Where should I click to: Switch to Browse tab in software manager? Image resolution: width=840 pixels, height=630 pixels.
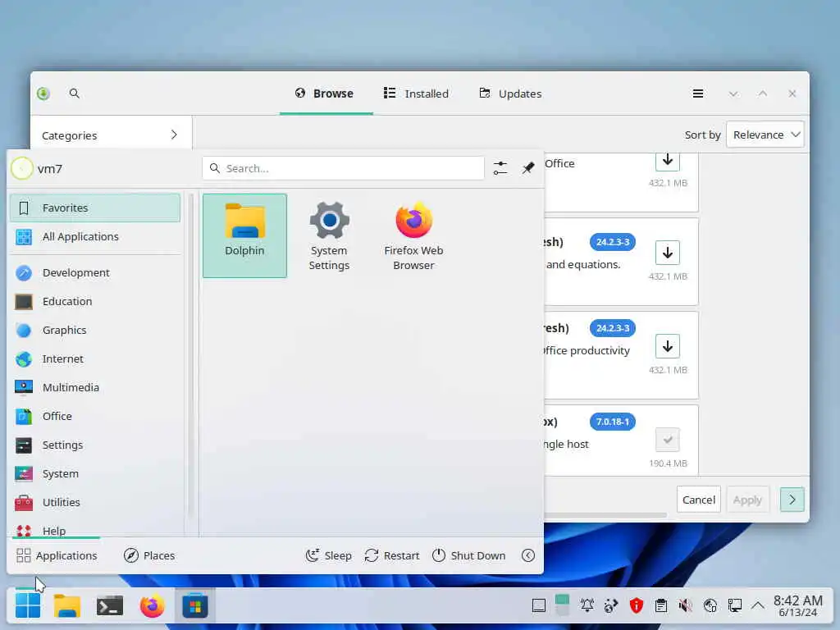click(x=325, y=94)
